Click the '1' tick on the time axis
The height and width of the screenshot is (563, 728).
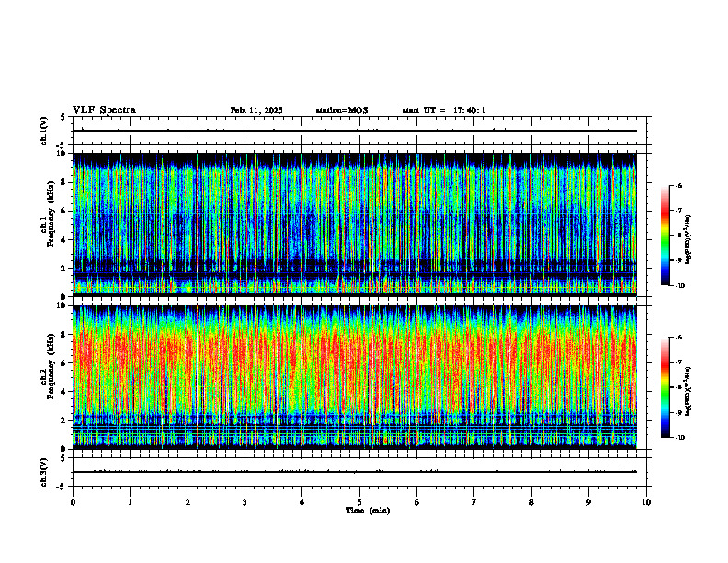130,502
